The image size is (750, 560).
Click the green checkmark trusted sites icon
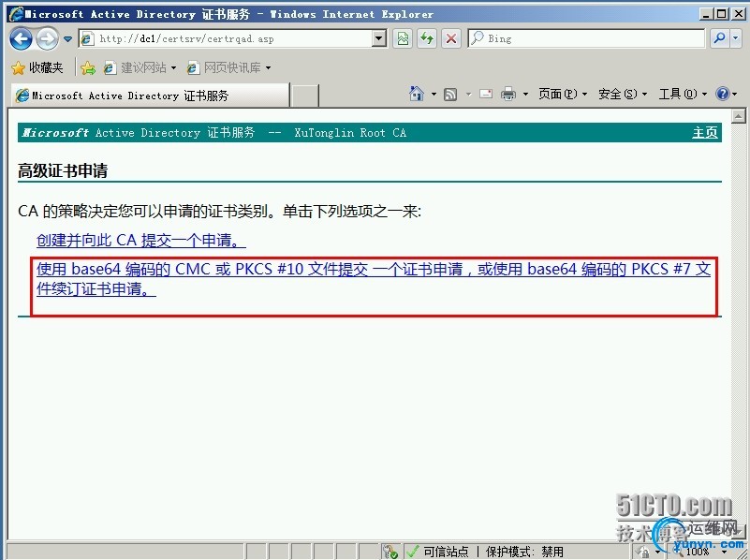pyautogui.click(x=412, y=552)
